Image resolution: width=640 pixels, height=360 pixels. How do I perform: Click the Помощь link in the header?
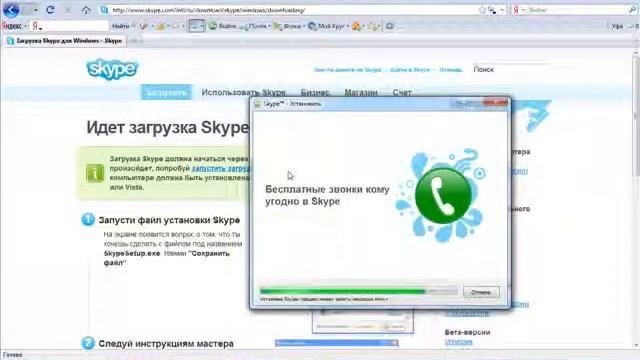(x=451, y=70)
